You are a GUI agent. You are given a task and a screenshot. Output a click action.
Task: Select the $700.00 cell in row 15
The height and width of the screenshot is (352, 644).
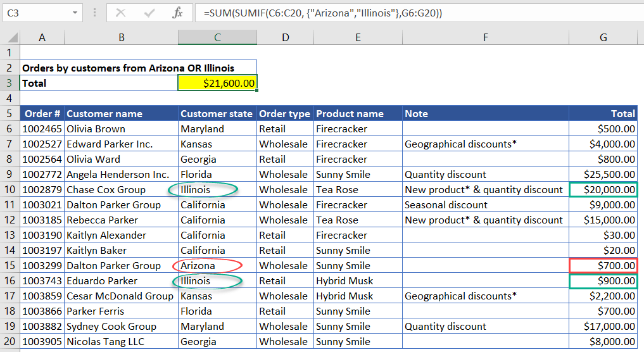tap(603, 266)
